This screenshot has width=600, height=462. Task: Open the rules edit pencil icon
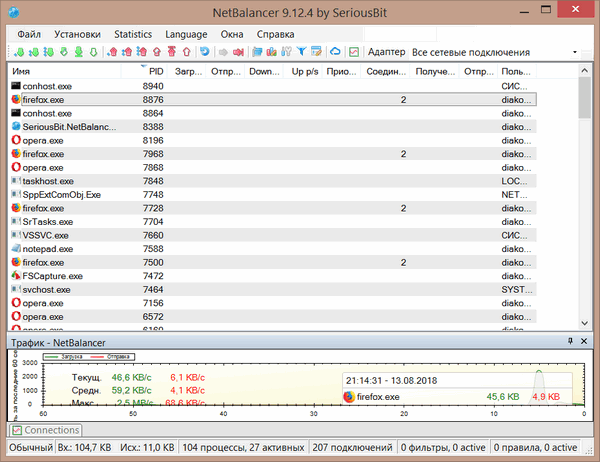(316, 51)
